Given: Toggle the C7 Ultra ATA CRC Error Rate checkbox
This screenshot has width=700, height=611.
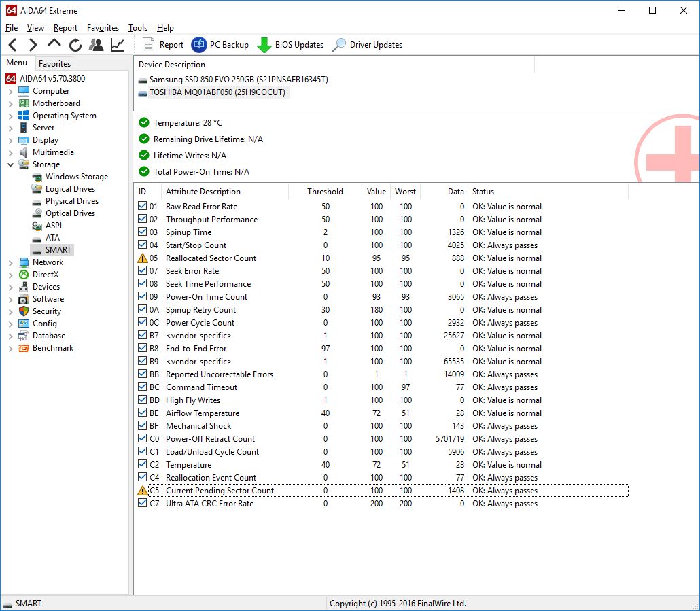Looking at the screenshot, I should pos(143,503).
